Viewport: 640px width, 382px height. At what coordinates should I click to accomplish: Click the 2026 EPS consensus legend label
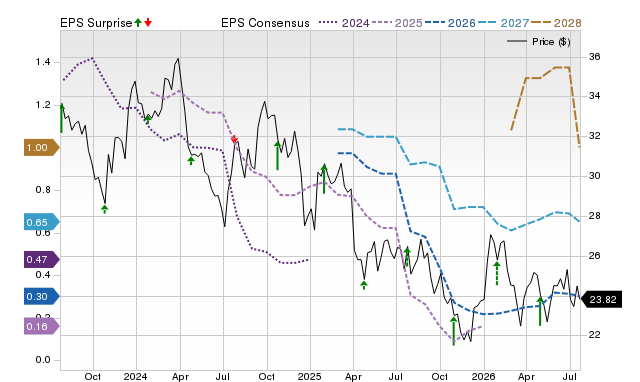tap(462, 23)
